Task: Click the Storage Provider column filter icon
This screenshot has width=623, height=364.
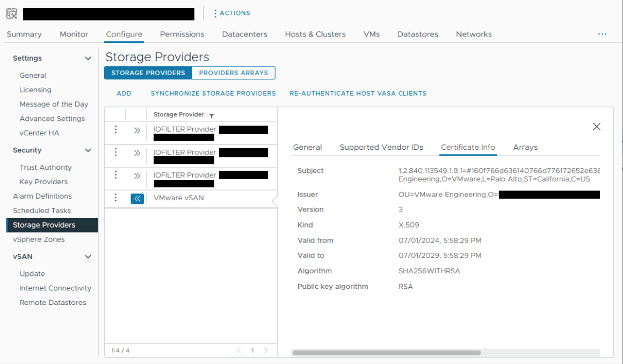Action: tap(212, 115)
